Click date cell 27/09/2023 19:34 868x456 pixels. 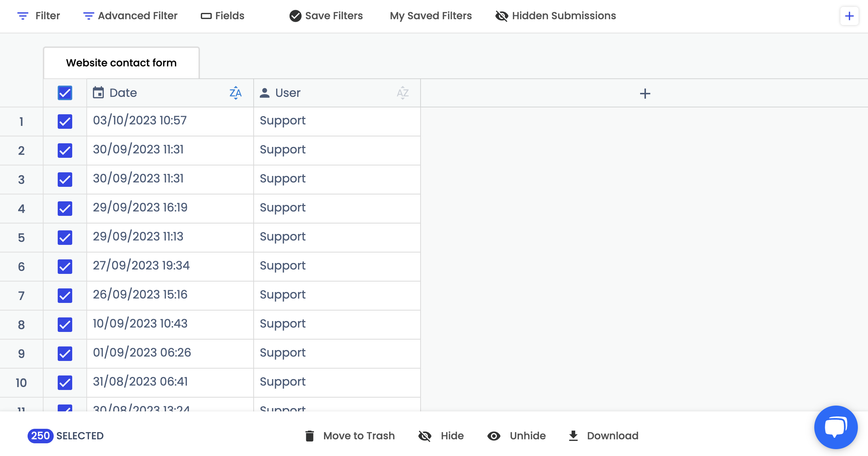(x=170, y=267)
